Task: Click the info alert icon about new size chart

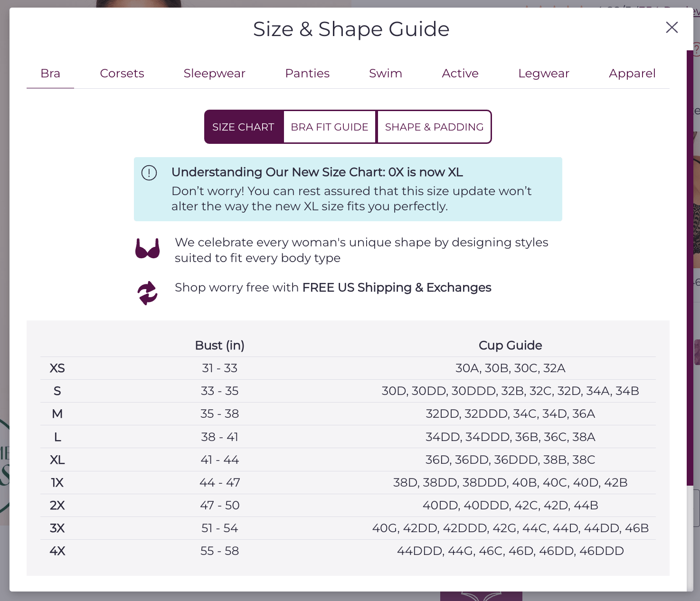Action: tap(149, 173)
